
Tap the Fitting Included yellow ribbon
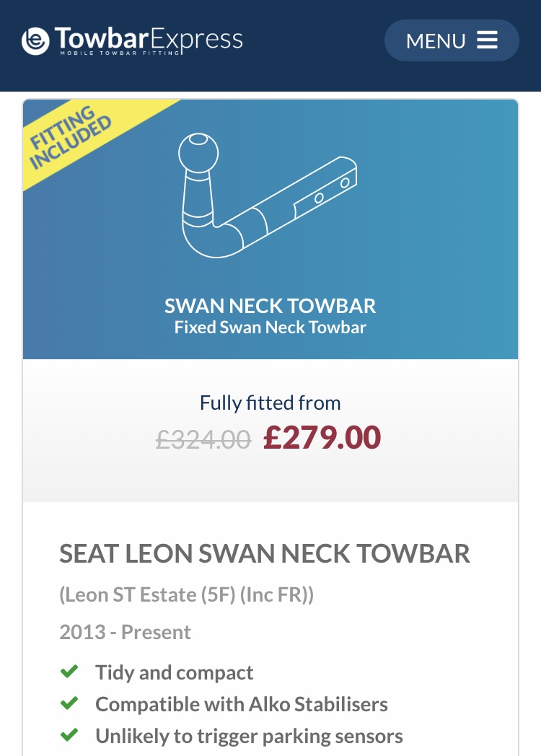[x=69, y=141]
